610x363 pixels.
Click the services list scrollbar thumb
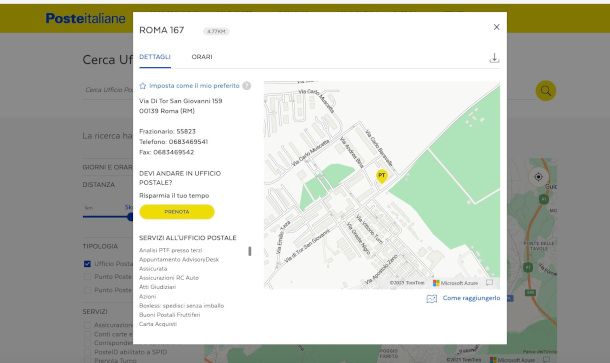(x=250, y=251)
